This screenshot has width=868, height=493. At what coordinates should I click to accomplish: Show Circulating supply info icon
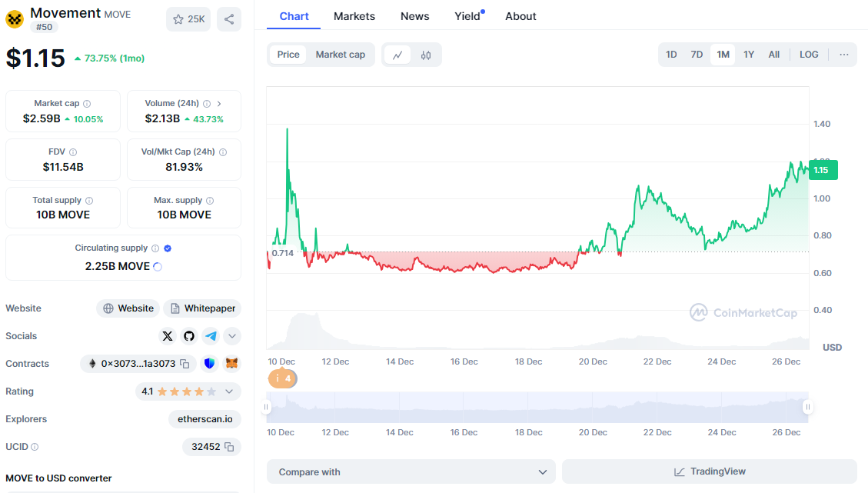(x=155, y=248)
